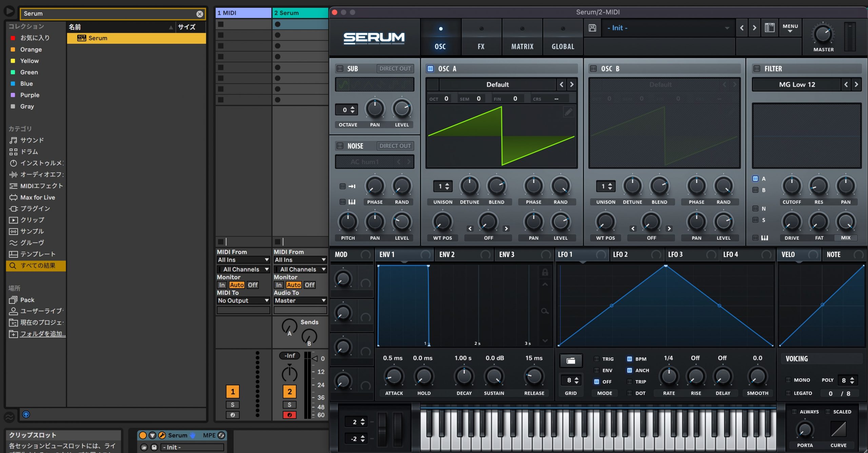Open the Serum preset browser icon
This screenshot has height=453, width=868.
pos(770,28)
